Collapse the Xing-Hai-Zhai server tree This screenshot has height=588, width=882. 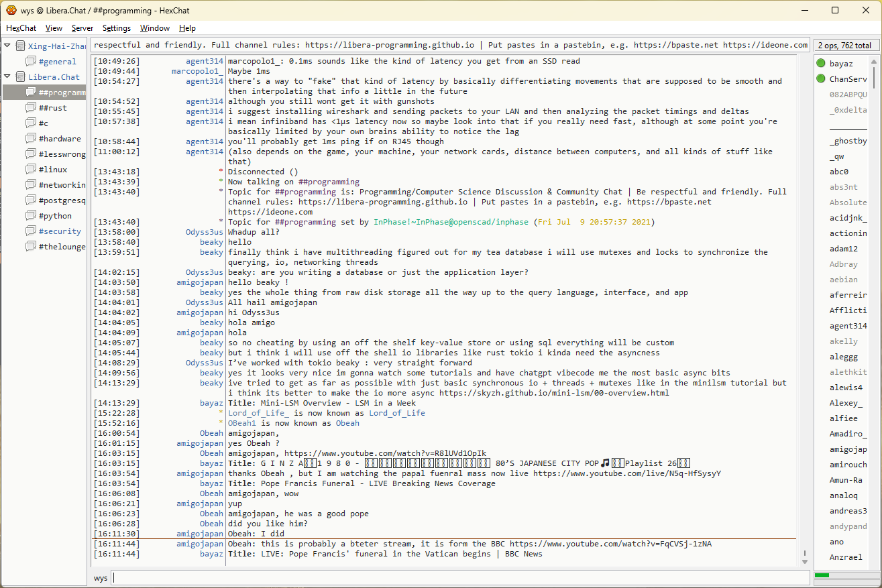(7, 46)
